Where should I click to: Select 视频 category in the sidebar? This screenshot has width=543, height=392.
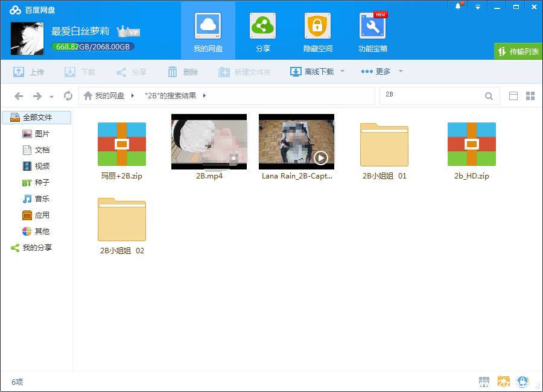tap(37, 166)
